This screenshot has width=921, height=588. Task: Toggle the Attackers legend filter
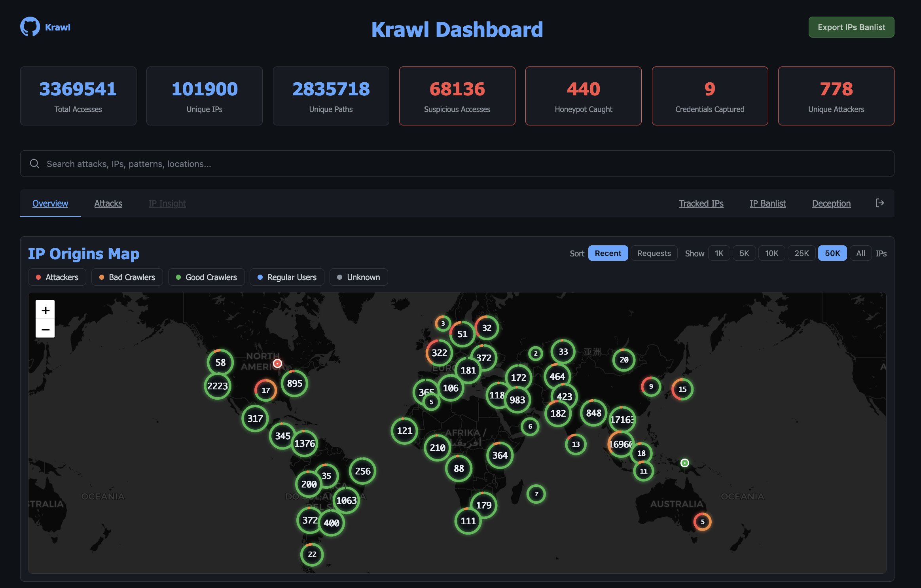coord(57,277)
